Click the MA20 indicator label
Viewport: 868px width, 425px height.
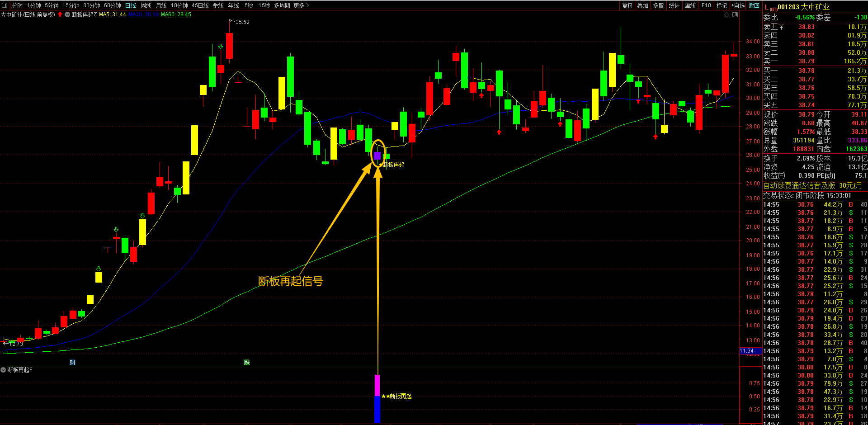pos(144,14)
